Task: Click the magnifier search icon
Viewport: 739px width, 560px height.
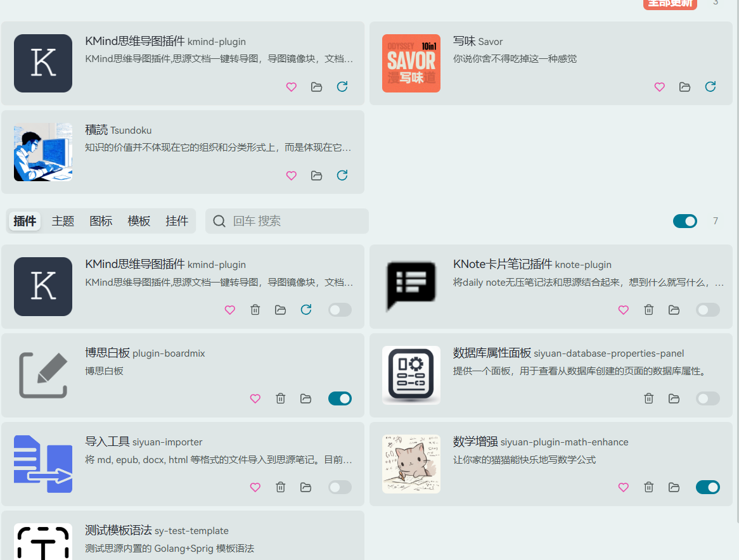Action: coord(219,221)
